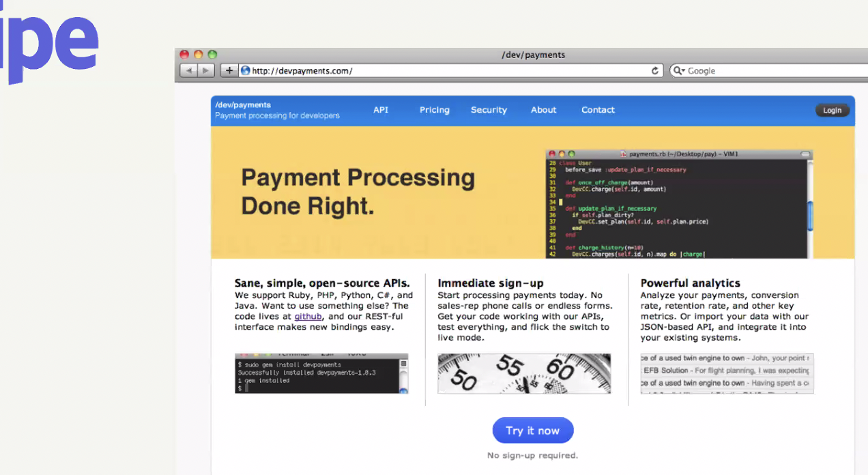Click the green zoom window button
The width and height of the screenshot is (868, 475).
tap(212, 55)
